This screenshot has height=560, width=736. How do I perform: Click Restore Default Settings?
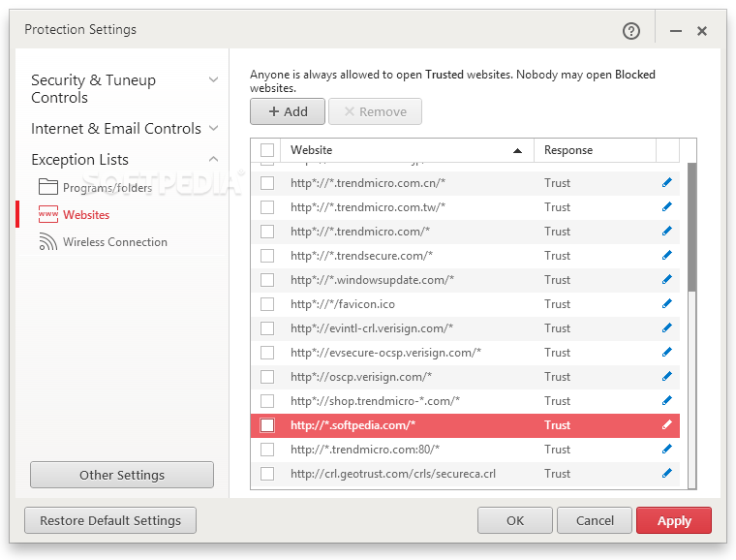tap(110, 520)
